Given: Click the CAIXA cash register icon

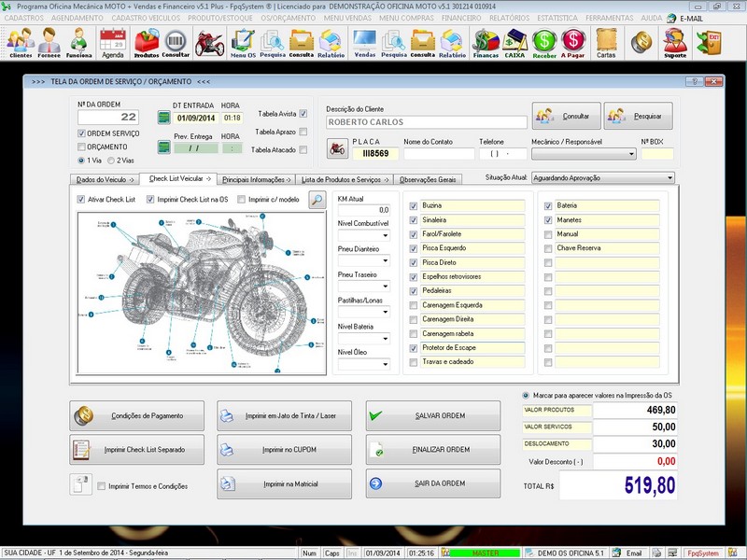Looking at the screenshot, I should (x=514, y=42).
